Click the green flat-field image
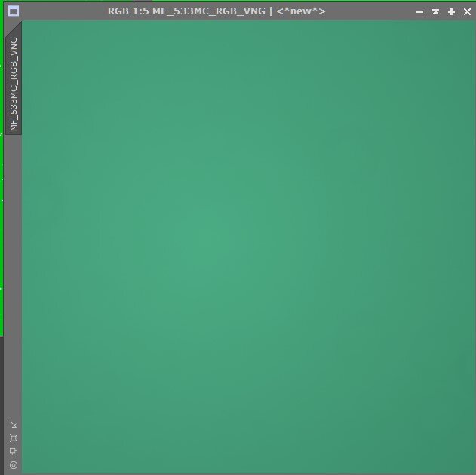 point(249,247)
